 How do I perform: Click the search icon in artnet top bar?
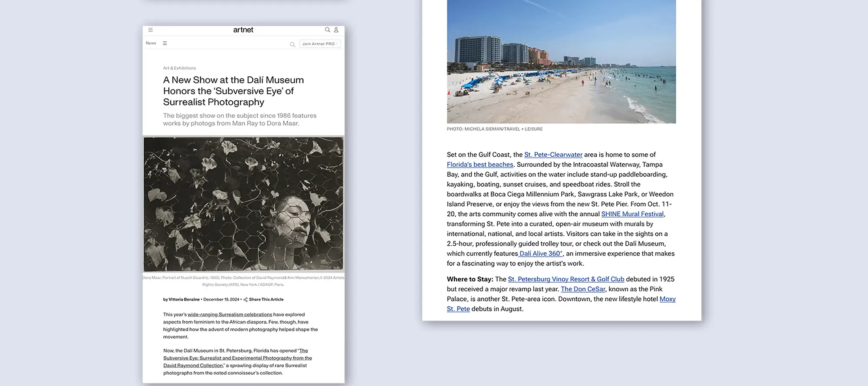[x=327, y=30]
